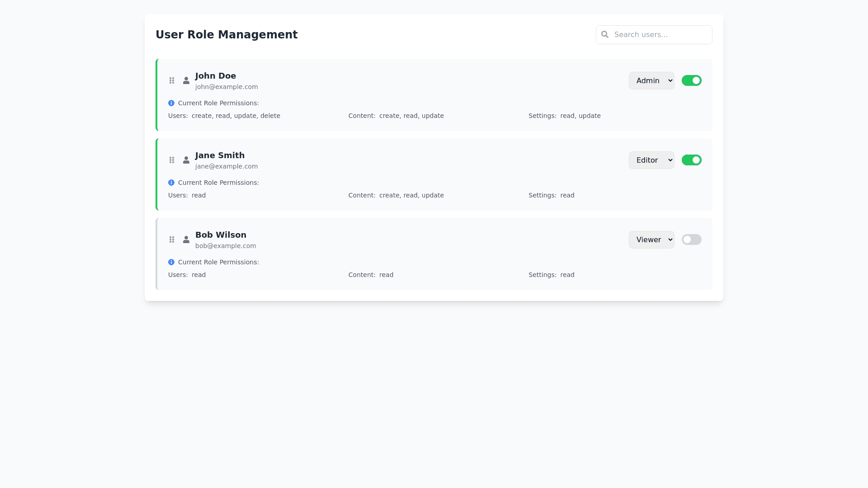Click the user avatar icon beside John Doe
This screenshot has width=868, height=488.
coord(186,80)
